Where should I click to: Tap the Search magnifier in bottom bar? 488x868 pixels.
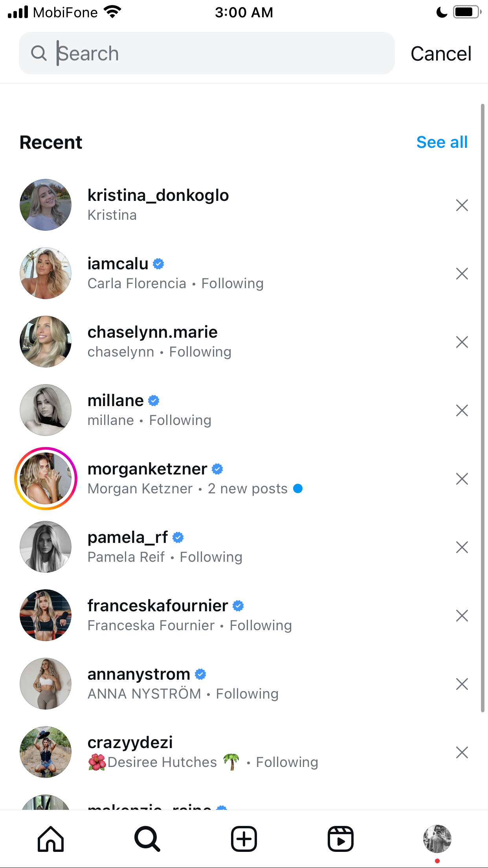(x=147, y=839)
